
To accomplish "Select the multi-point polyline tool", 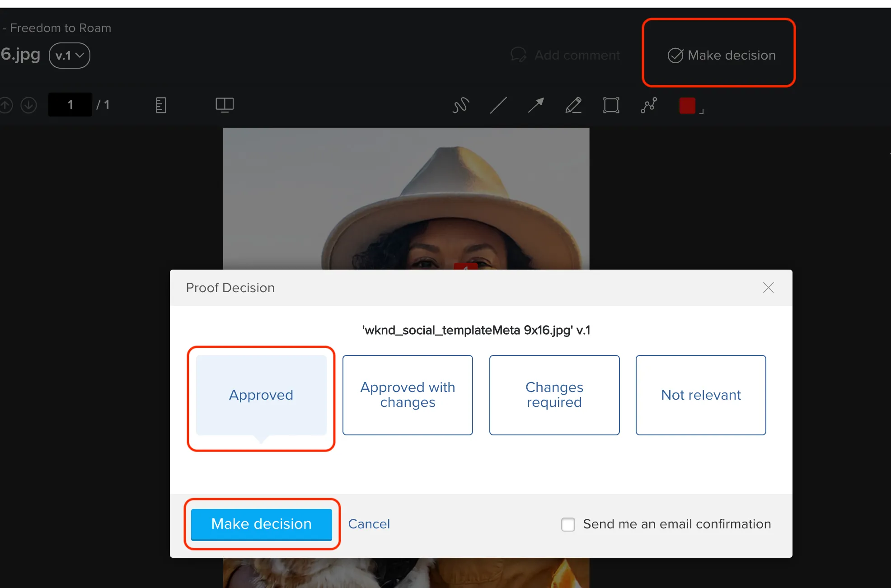I will coord(649,105).
